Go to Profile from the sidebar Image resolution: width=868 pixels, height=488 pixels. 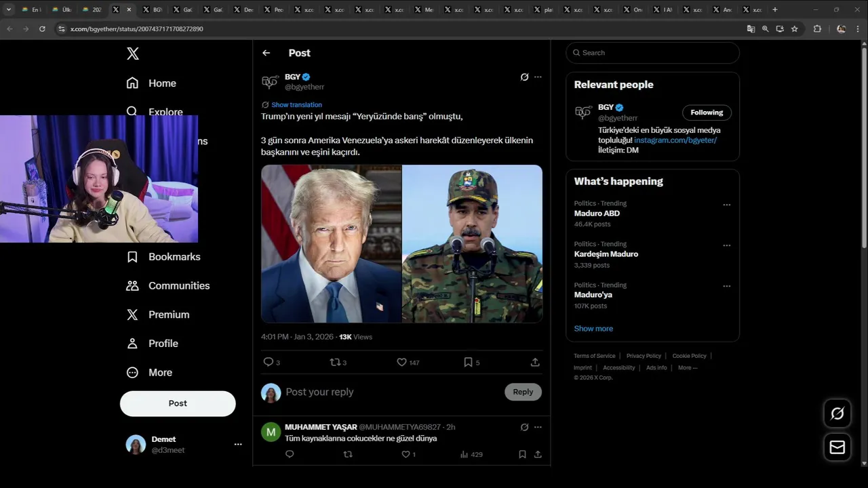click(153, 344)
